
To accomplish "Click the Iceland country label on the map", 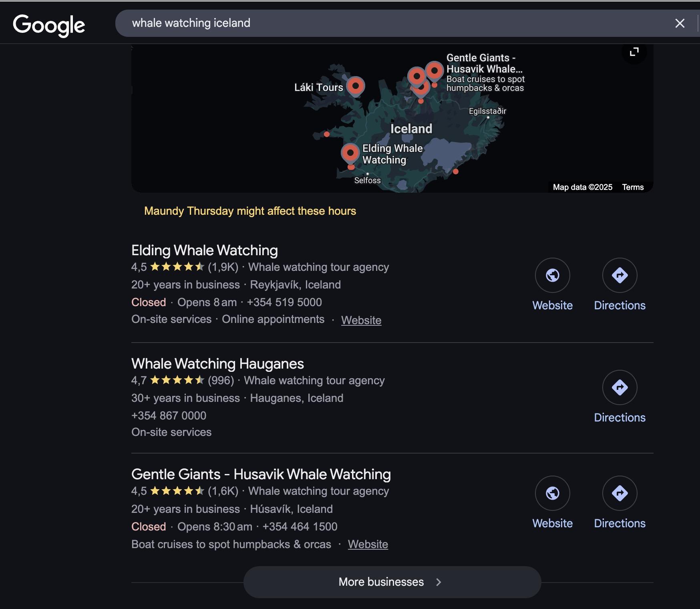I will 411,129.
